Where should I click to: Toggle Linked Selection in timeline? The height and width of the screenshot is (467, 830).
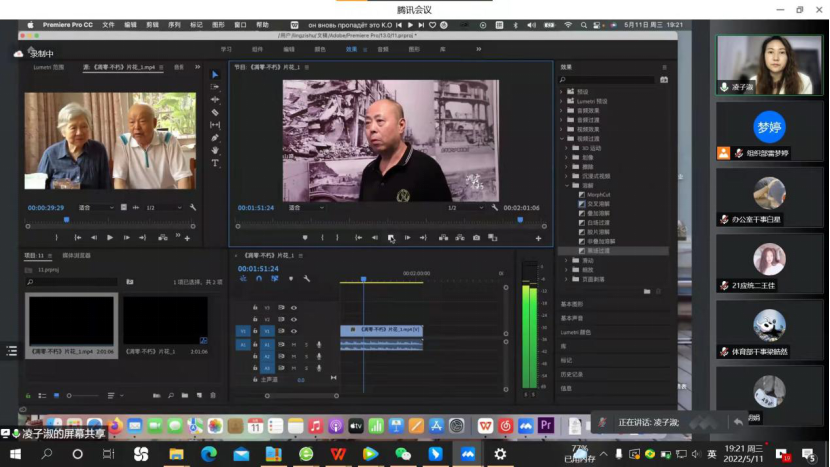click(275, 279)
